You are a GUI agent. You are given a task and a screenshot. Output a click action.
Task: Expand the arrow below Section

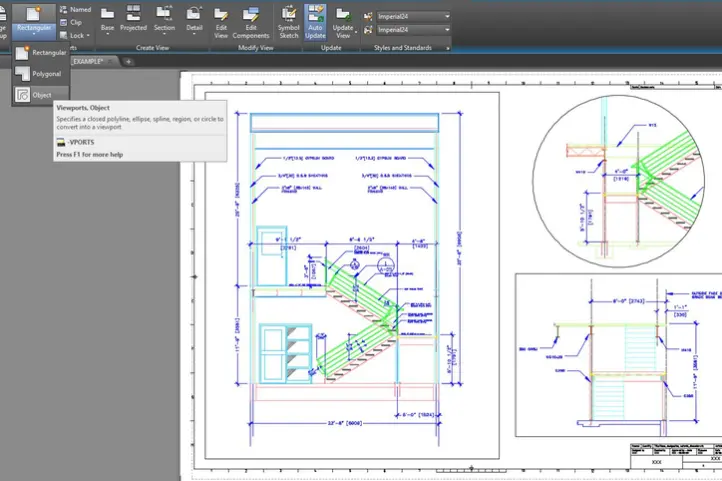pyautogui.click(x=164, y=35)
